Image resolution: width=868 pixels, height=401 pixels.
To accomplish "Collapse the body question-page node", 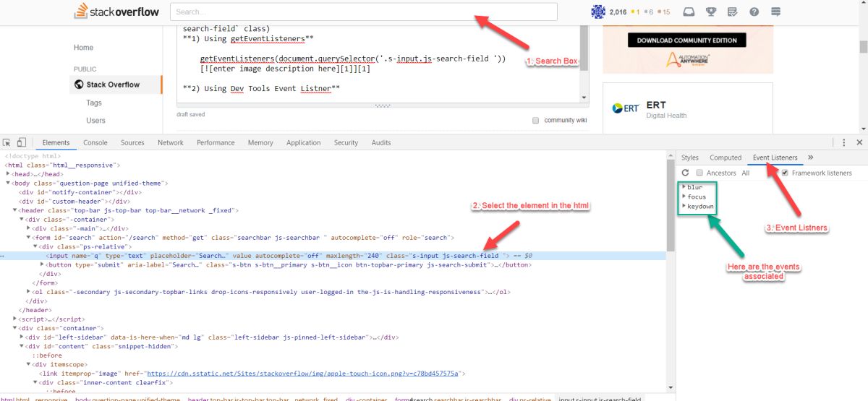I will coord(8,184).
